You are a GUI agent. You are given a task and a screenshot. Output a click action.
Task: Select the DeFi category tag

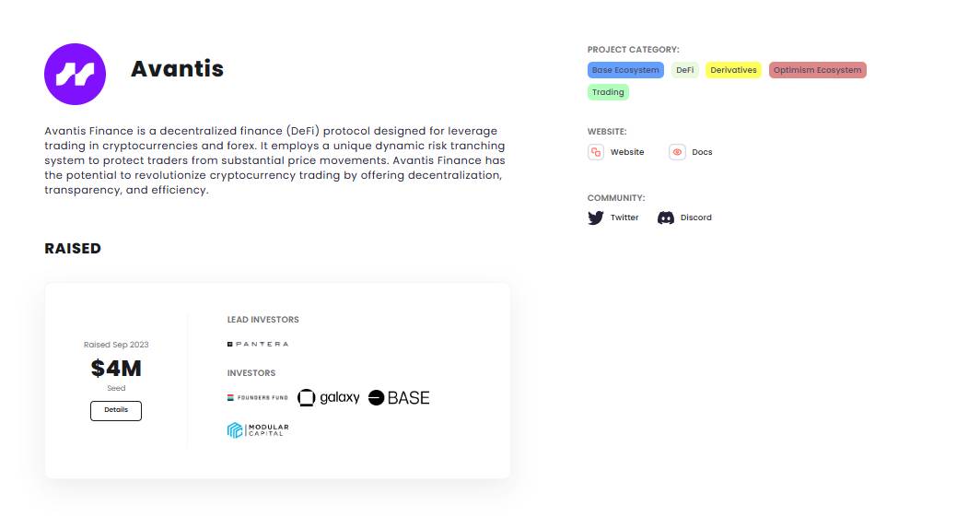tap(685, 70)
